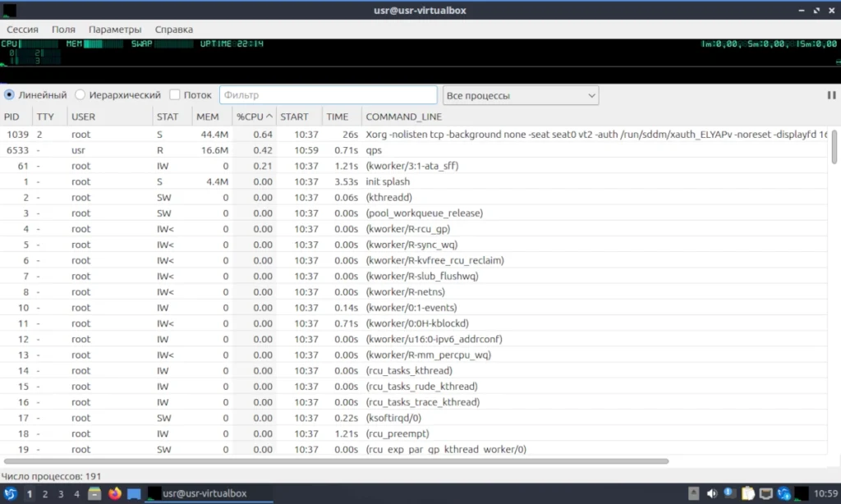Select the (ksoftirqd/0) process row
841x504 pixels.
[414, 418]
